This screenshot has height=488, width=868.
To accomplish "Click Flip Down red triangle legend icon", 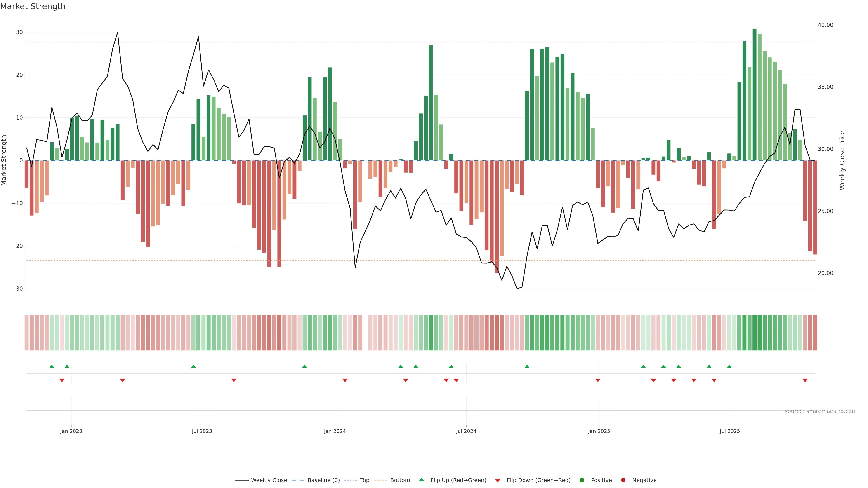I will click(498, 481).
